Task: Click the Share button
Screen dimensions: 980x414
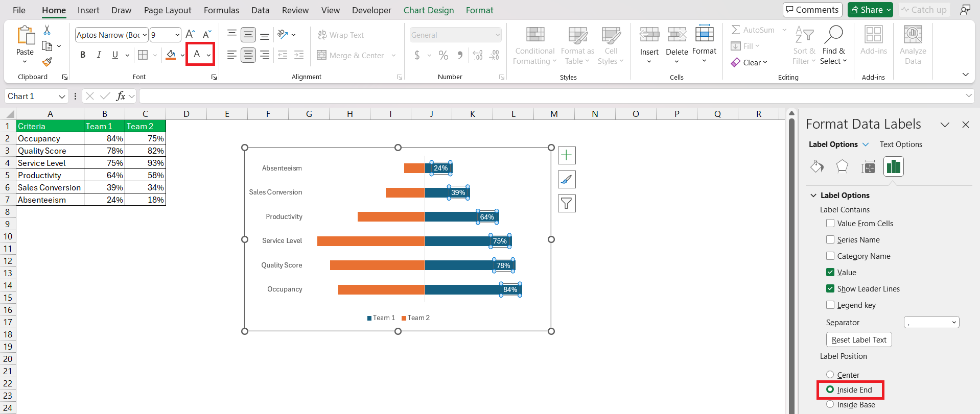Action: tap(870, 10)
